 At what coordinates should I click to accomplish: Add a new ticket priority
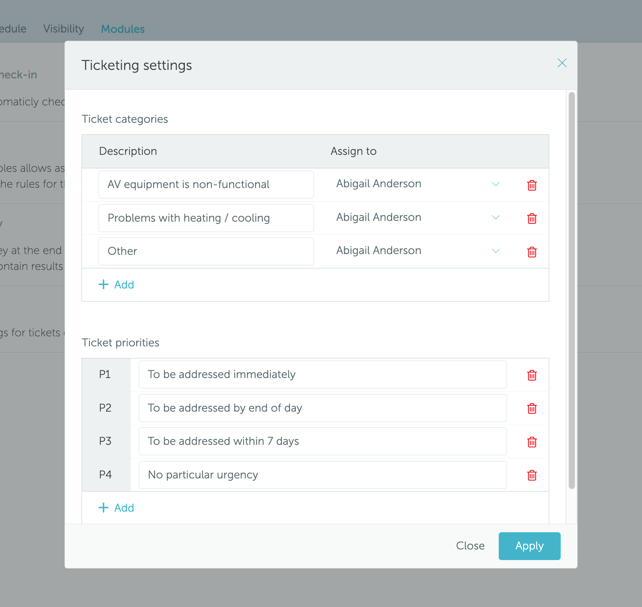(116, 508)
